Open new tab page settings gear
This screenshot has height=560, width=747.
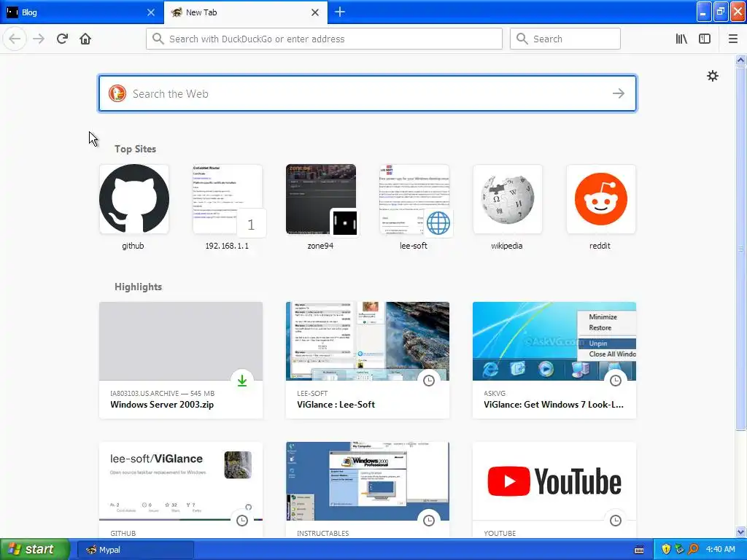coord(712,76)
